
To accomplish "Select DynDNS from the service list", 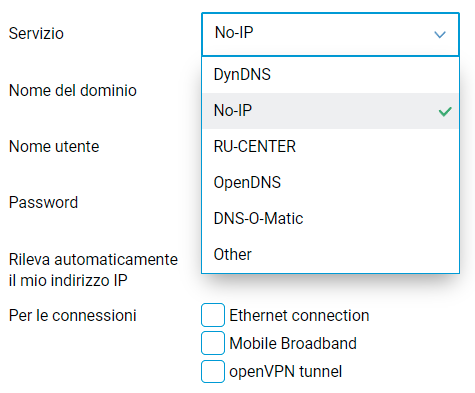I will tap(330, 75).
